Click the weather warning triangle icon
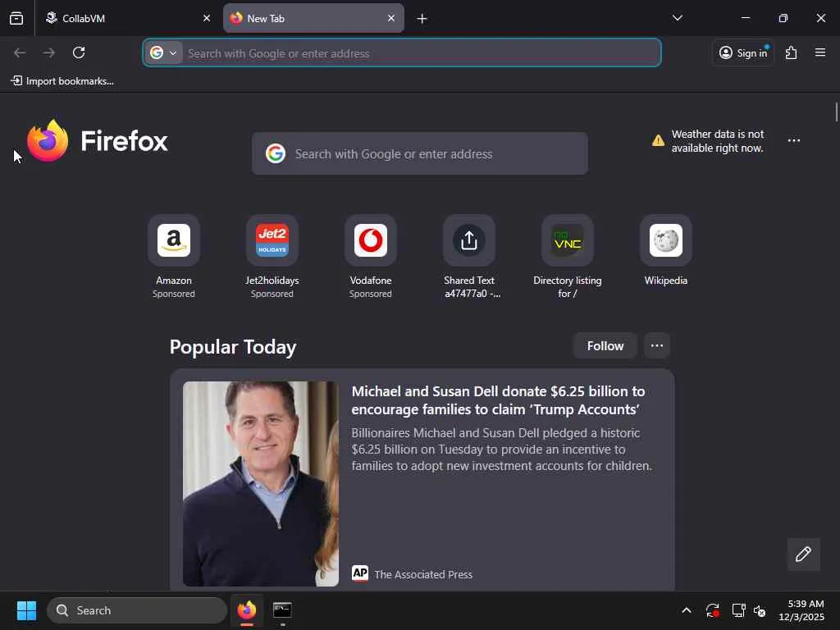 pos(658,141)
